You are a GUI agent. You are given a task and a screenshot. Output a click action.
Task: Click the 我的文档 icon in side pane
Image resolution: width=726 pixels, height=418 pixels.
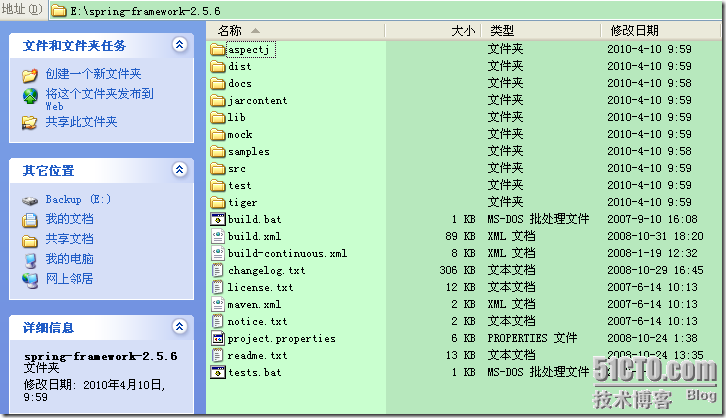pos(30,220)
